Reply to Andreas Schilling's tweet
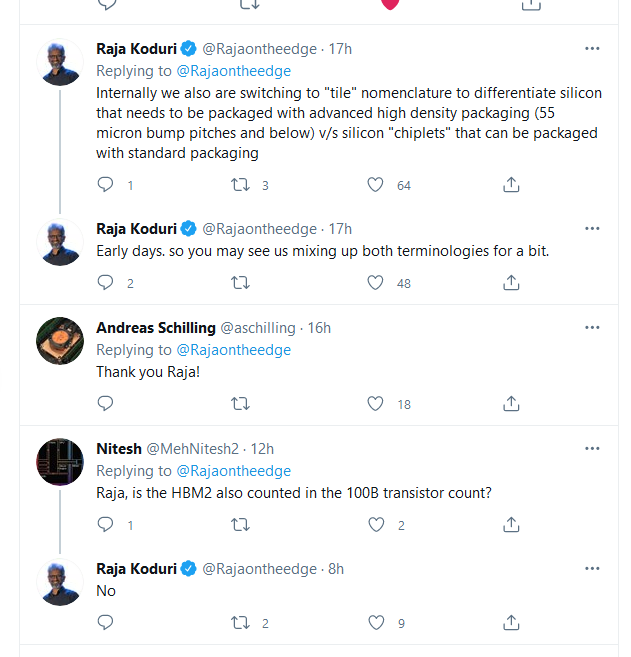 coord(106,404)
